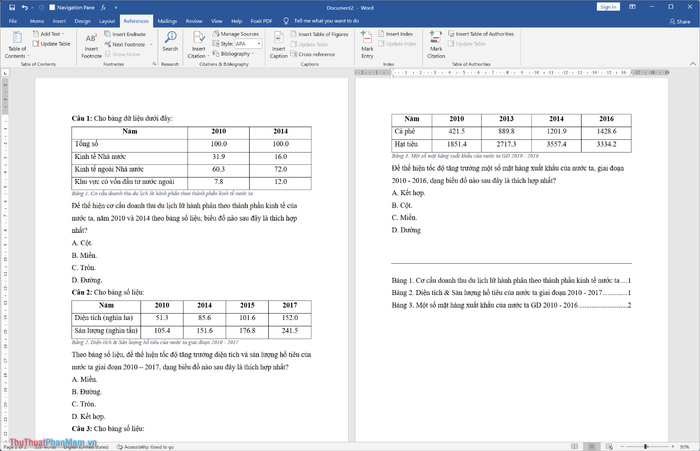
Task: Click the zoom slider in status bar
Action: (x=641, y=446)
